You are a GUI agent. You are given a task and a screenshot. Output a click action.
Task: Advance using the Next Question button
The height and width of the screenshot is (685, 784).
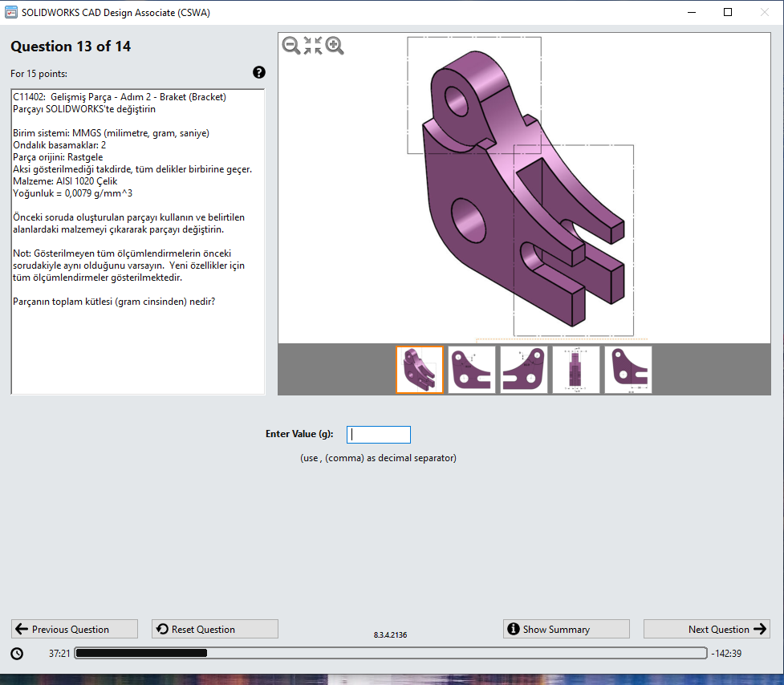pos(706,629)
